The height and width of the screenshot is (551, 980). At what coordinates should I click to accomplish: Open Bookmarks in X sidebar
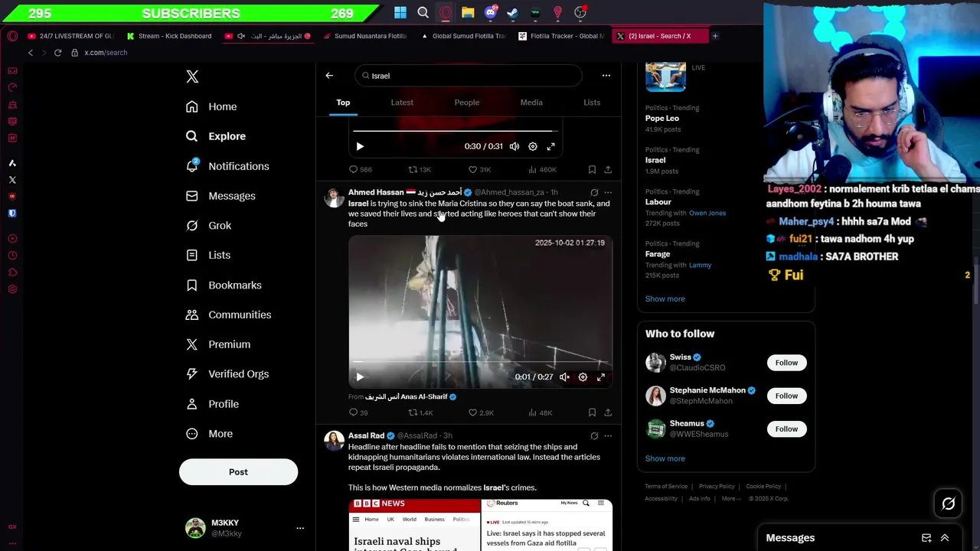click(224, 285)
